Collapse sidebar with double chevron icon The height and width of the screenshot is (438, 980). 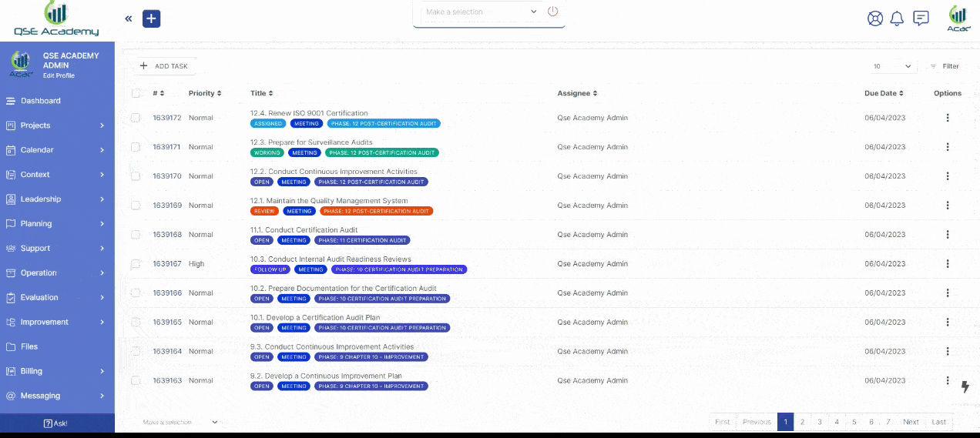tap(129, 18)
